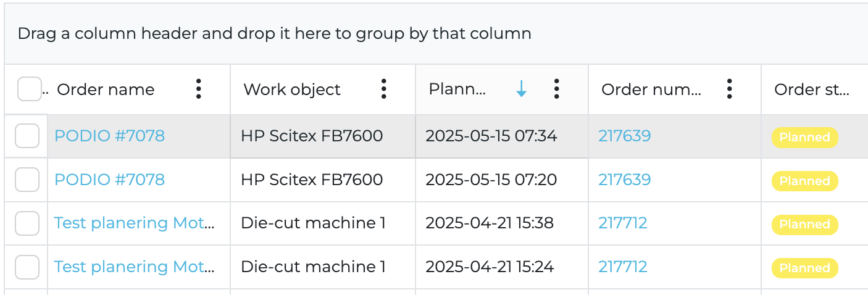The height and width of the screenshot is (295, 868).
Task: Sort by the Order name header
Action: (106, 89)
